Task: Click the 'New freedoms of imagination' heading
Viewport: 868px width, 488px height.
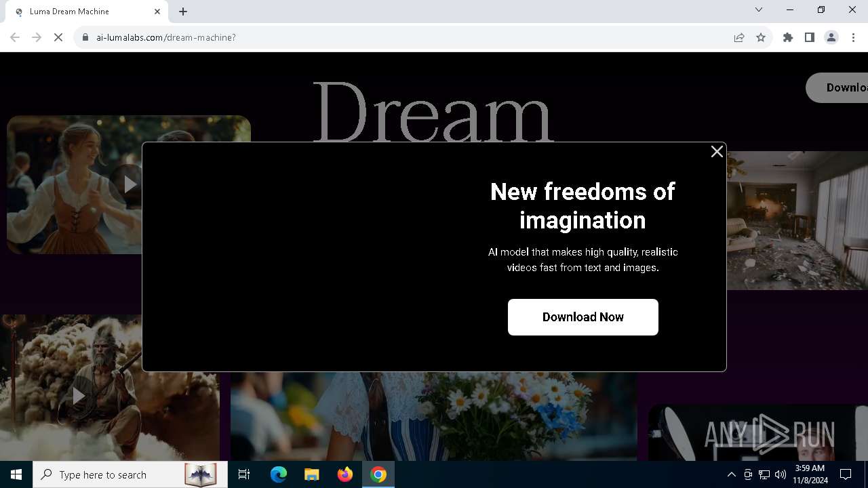Action: (x=583, y=206)
